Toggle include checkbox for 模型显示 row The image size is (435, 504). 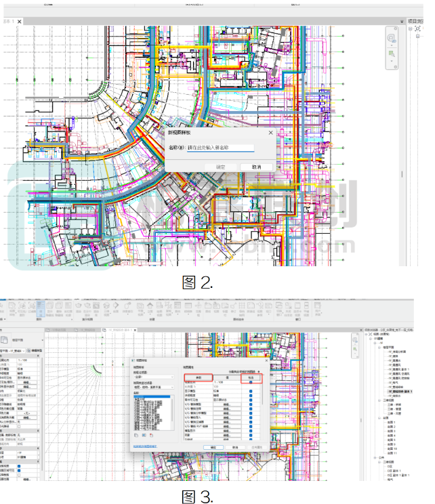point(251,431)
